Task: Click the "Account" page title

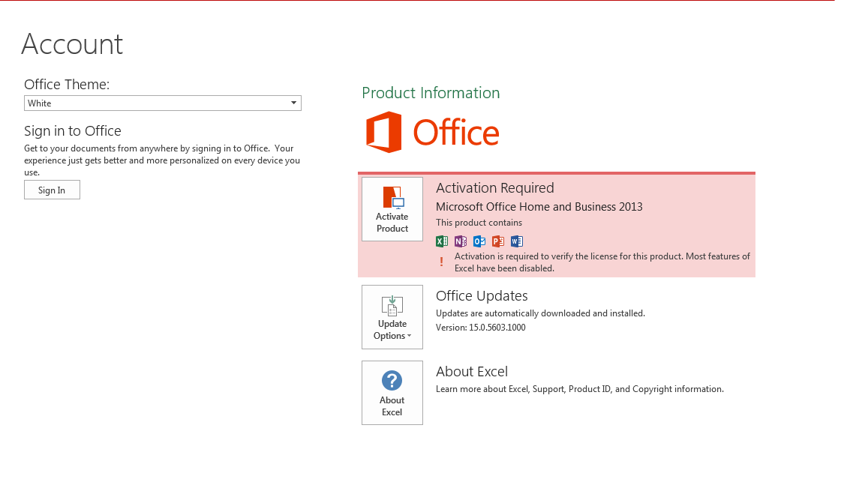Action: click(x=72, y=43)
